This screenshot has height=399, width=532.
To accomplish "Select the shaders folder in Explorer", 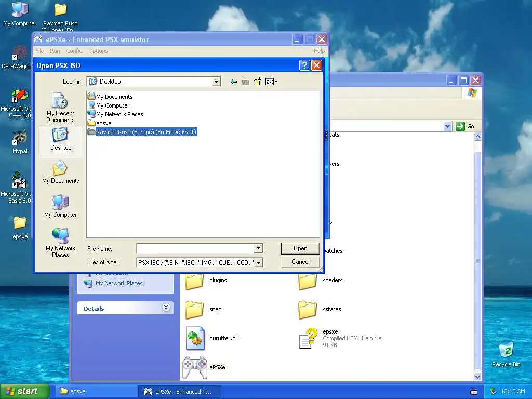I will (x=321, y=280).
